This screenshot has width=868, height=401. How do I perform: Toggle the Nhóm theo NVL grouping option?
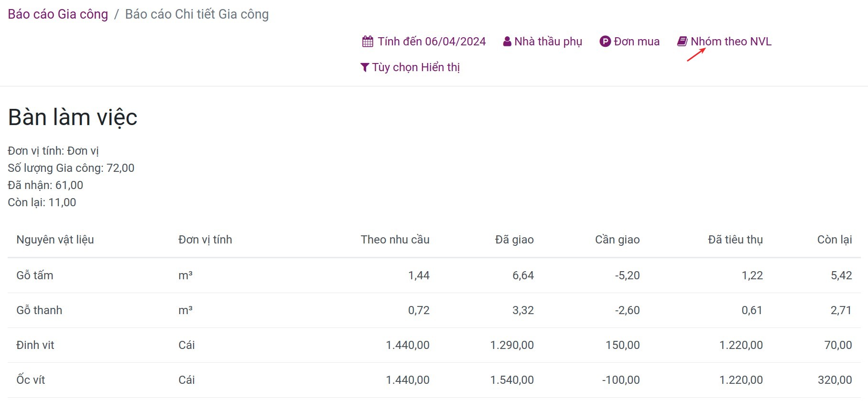(x=731, y=42)
